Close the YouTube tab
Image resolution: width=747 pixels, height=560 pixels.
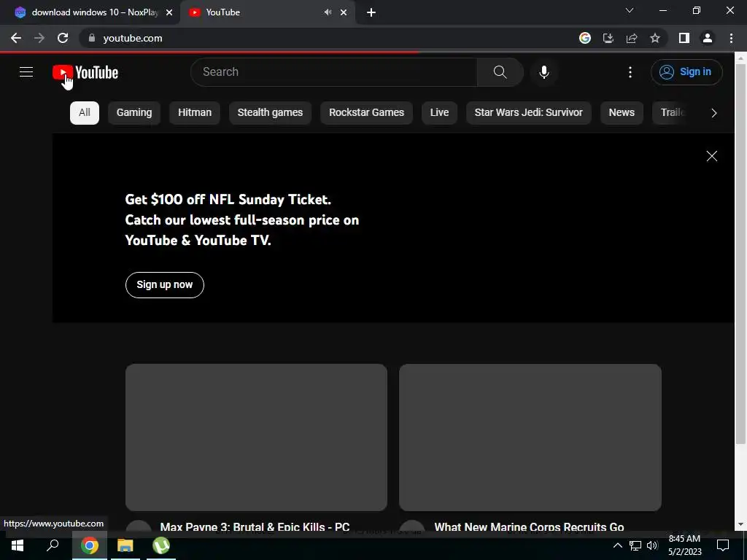point(344,13)
